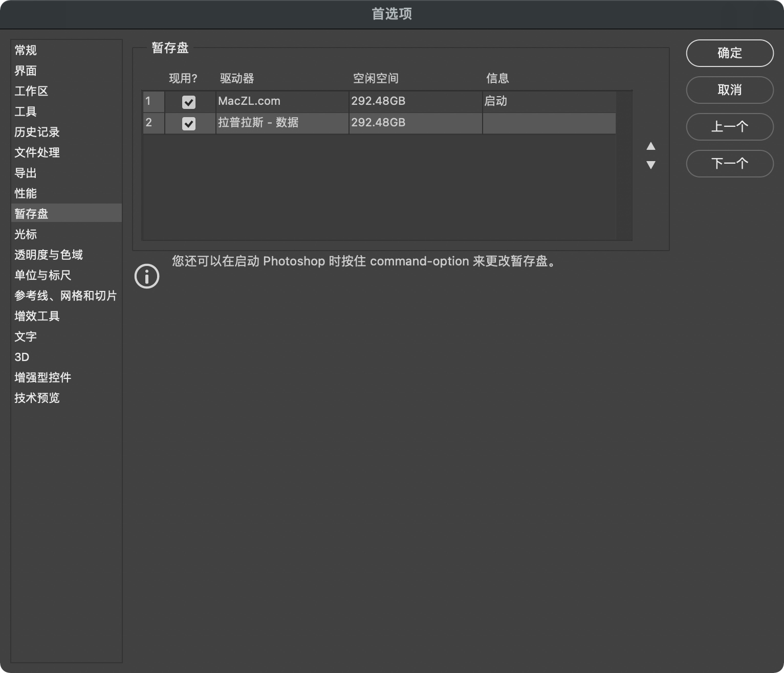Click the info icon beside the hint text

point(147,277)
